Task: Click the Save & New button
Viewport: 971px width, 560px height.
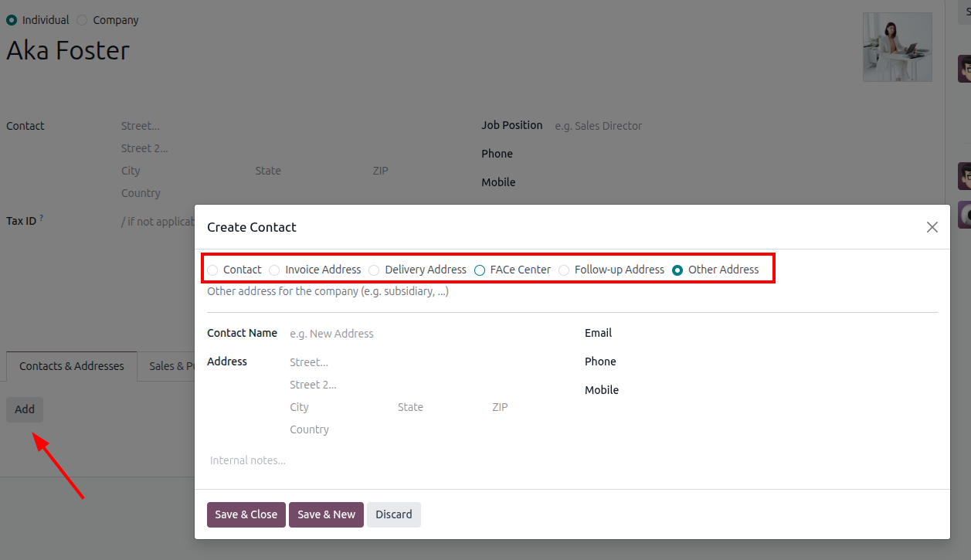Action: coord(326,514)
